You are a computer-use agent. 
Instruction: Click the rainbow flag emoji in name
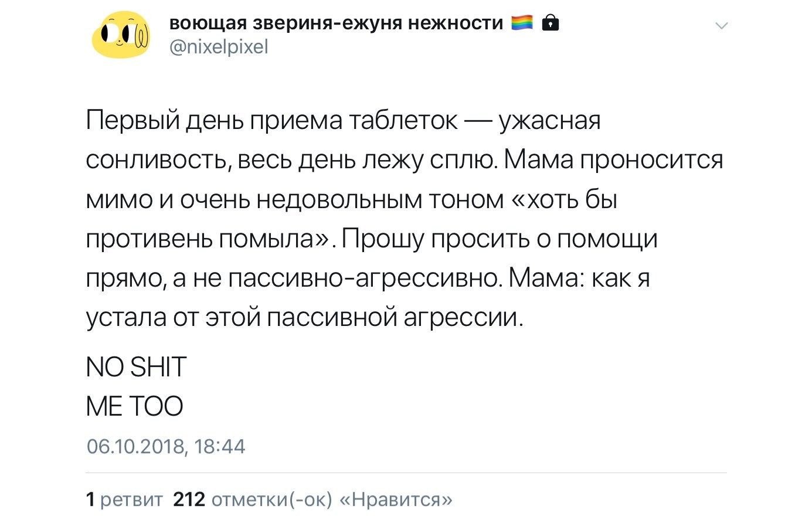[x=522, y=23]
